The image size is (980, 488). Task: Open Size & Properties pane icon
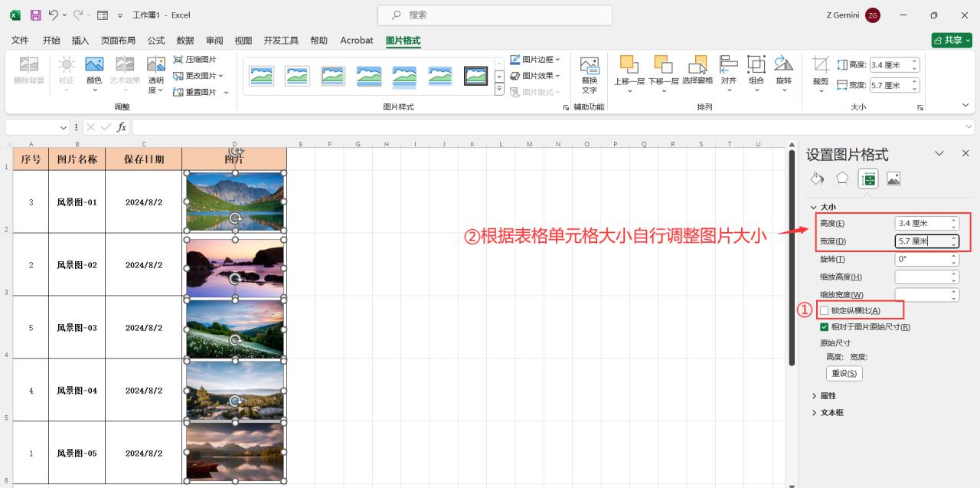coord(868,178)
